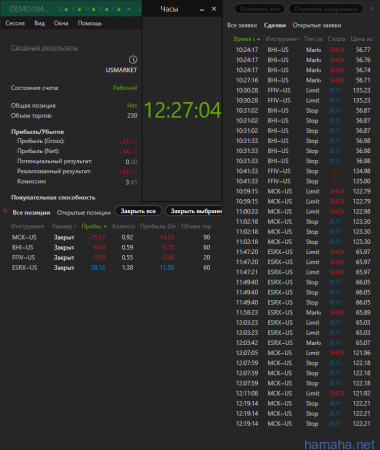The height and width of the screenshot is (450, 380).
Task: Switch to the Сделки tab
Action: 275,25
